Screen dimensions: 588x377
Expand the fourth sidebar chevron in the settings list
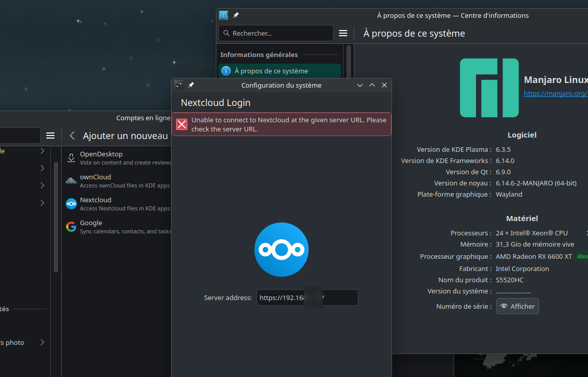tap(42, 203)
